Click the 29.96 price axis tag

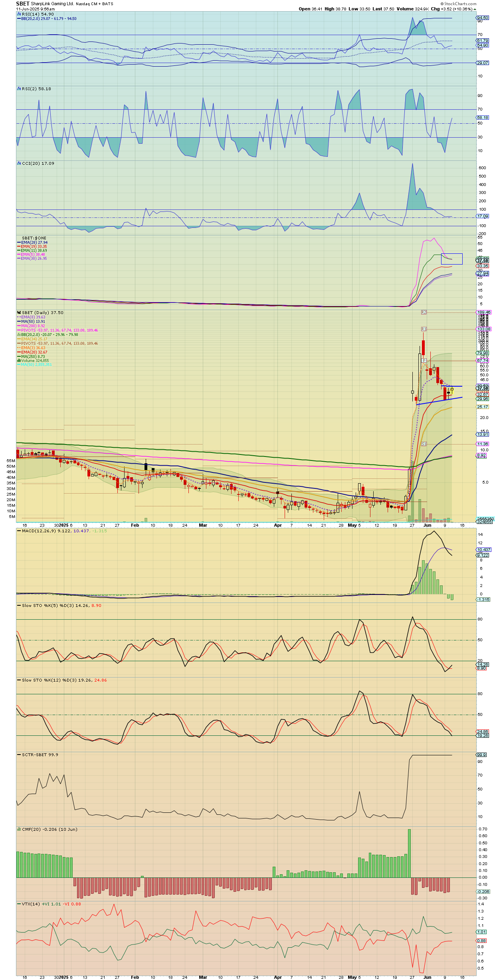(x=483, y=399)
